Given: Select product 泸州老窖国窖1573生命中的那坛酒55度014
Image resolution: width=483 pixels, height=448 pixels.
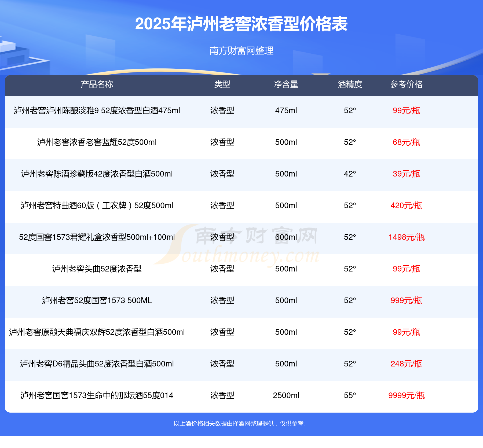Looking at the screenshot, I should pos(97,395).
